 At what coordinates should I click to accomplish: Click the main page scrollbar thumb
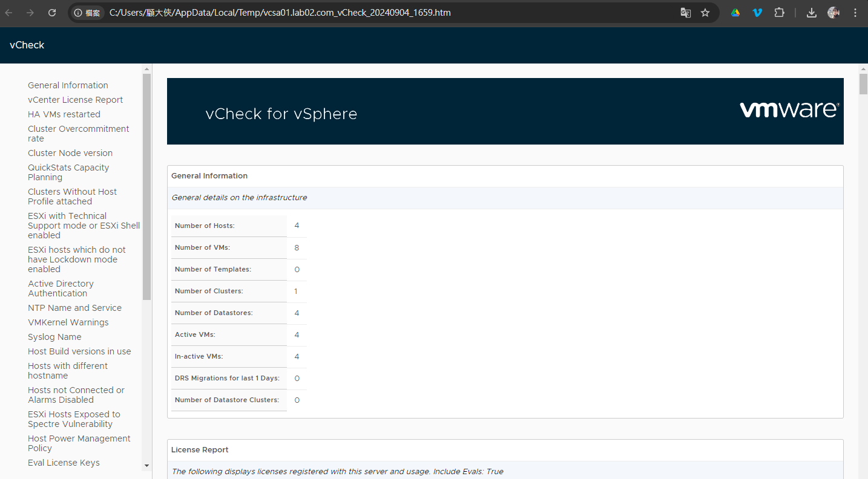point(863,83)
